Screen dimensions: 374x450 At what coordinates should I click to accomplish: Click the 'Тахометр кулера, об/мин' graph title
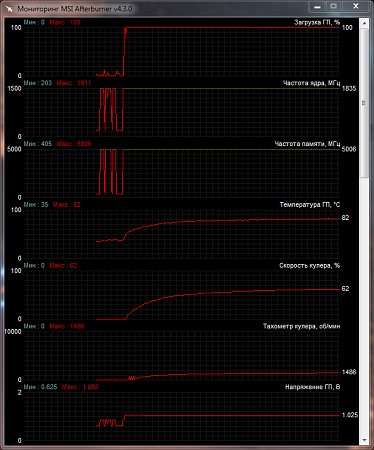pos(301,326)
